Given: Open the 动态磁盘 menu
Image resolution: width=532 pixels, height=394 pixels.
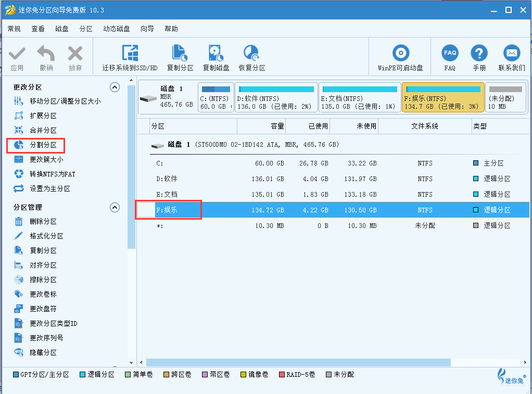Looking at the screenshot, I should click(x=117, y=29).
